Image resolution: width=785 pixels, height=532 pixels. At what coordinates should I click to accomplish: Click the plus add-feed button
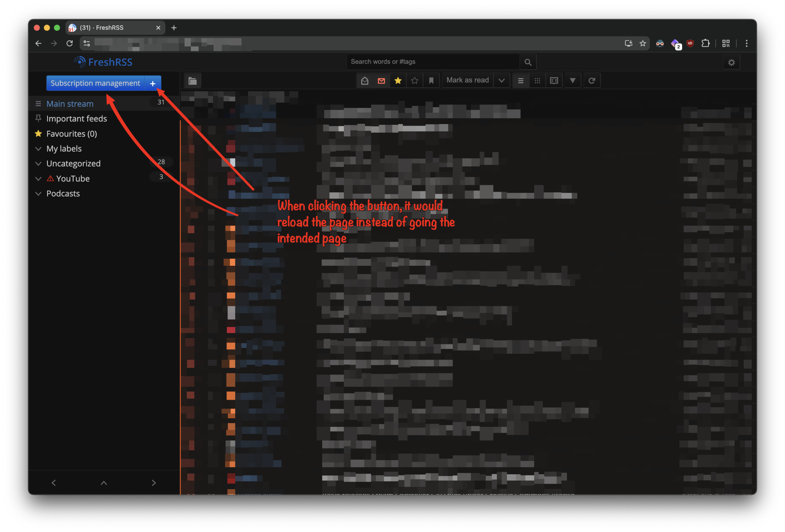point(153,83)
